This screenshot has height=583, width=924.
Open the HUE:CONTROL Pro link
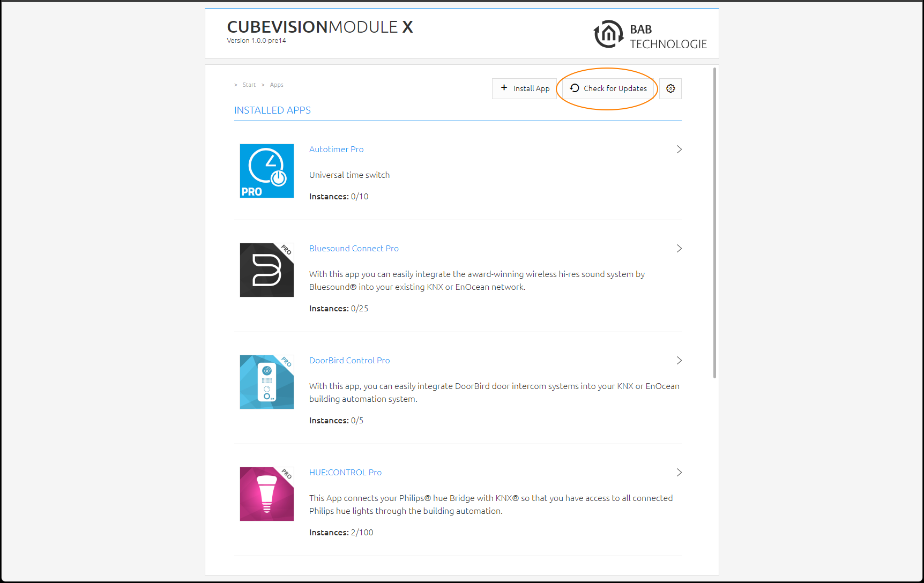345,473
